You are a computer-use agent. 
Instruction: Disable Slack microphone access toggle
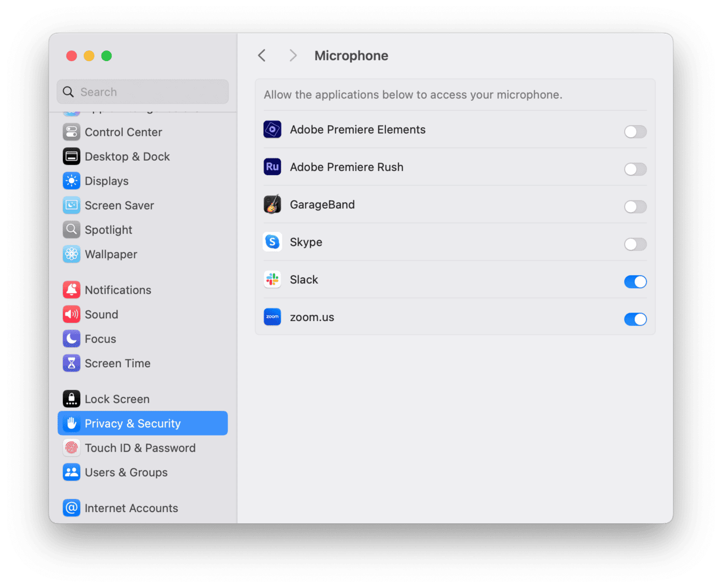(635, 282)
